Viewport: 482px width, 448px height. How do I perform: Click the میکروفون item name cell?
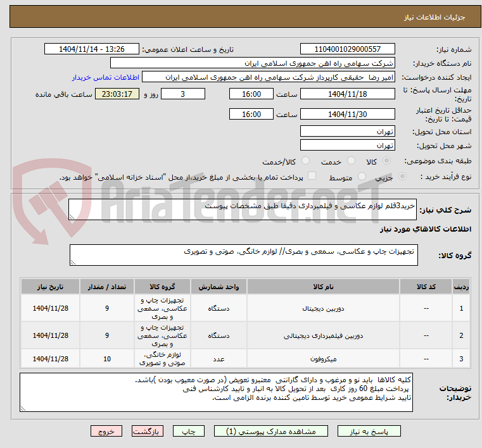point(323,359)
